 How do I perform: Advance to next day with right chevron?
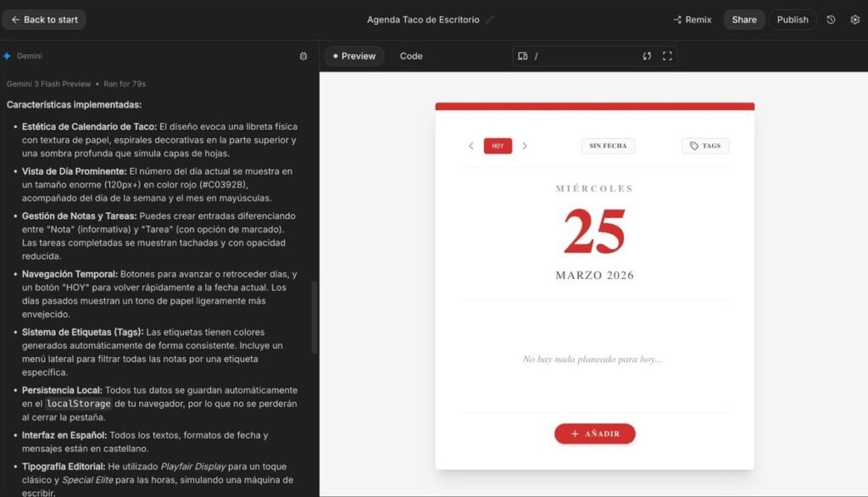(x=525, y=145)
